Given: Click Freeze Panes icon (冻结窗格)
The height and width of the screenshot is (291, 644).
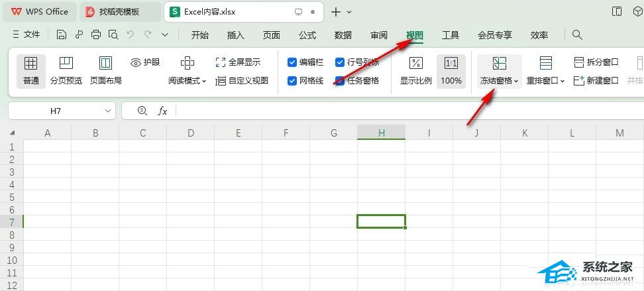Looking at the screenshot, I should pos(499,63).
